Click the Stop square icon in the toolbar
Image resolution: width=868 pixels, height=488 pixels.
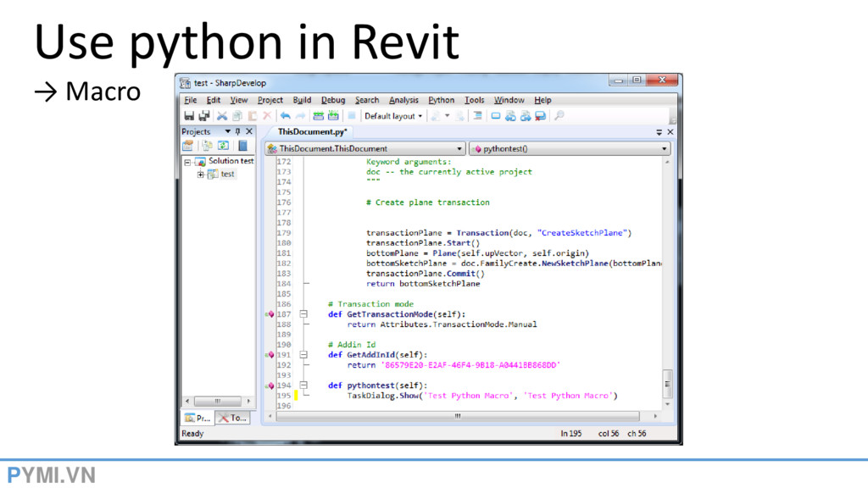(352, 115)
